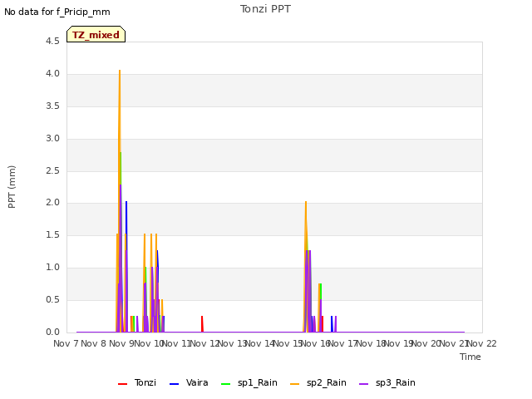The width and height of the screenshot is (532, 399).
Task: Click the Time x-axis label
Action: pos(470,357)
